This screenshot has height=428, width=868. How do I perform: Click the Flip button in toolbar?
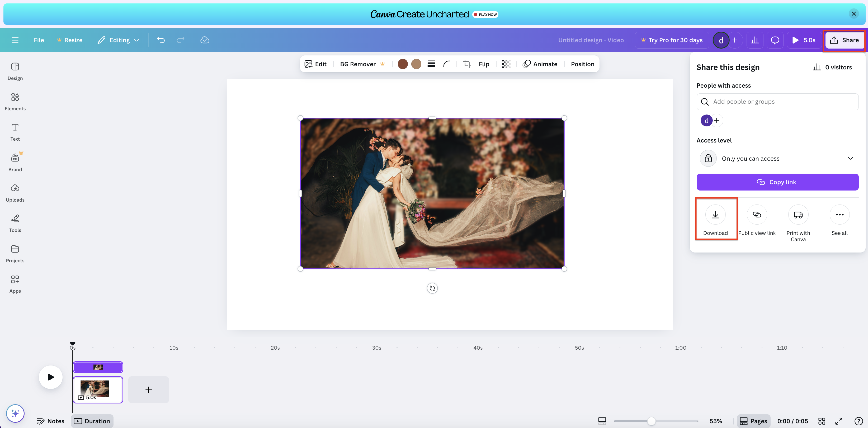pyautogui.click(x=484, y=64)
